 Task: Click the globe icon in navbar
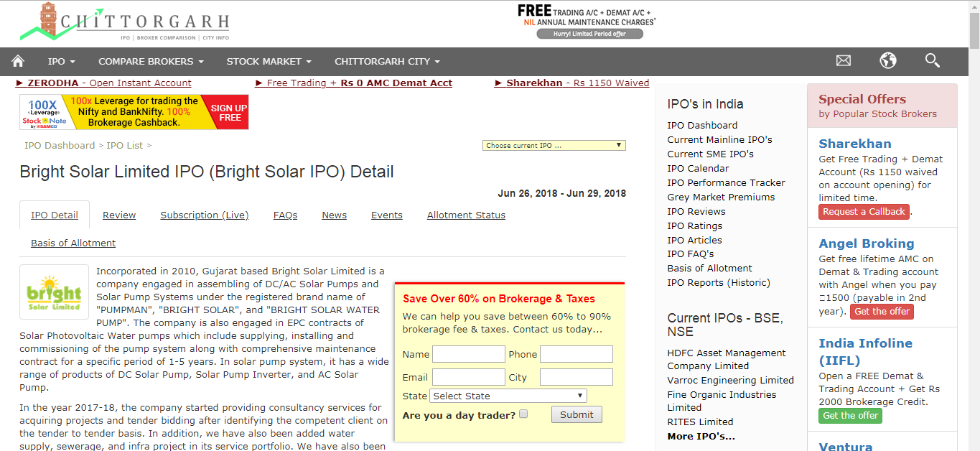pos(888,61)
